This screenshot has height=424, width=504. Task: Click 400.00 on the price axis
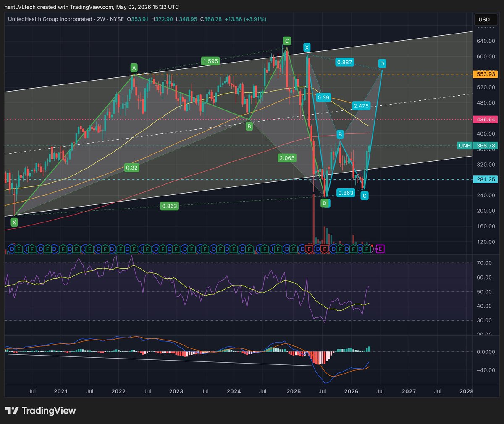click(486, 133)
